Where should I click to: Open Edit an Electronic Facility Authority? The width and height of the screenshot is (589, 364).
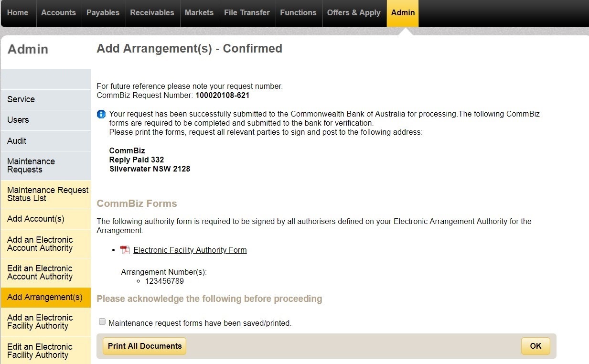click(46, 351)
